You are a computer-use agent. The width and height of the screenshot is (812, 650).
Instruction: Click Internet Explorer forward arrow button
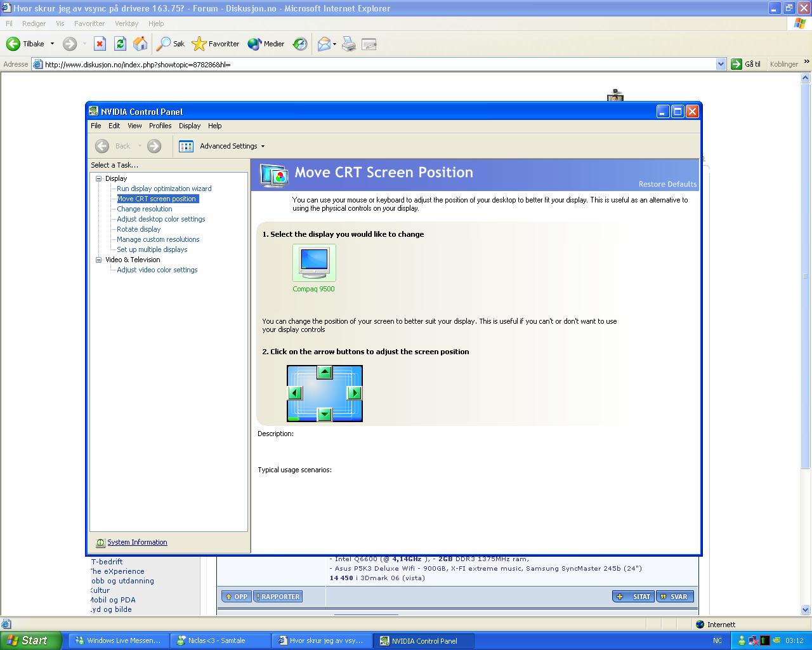(70, 44)
